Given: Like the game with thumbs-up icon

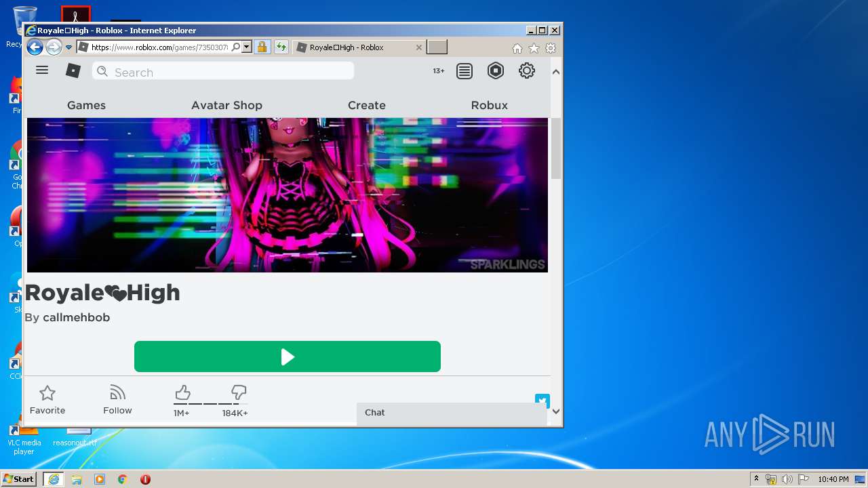Looking at the screenshot, I should (182, 392).
